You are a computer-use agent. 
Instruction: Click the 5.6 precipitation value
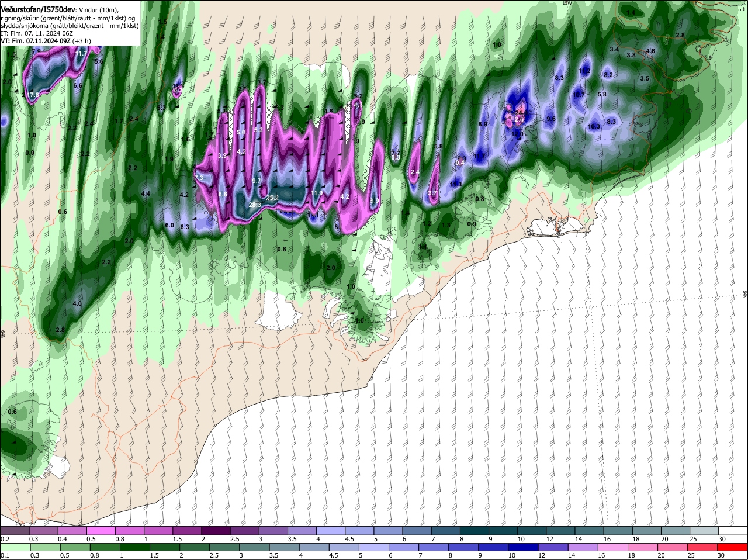(x=99, y=62)
